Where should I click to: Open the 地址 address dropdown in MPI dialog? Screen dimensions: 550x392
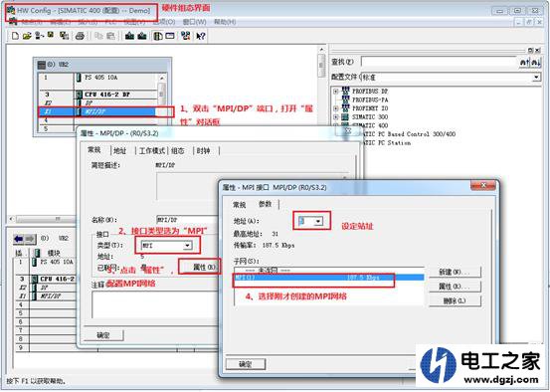pyautogui.click(x=318, y=222)
